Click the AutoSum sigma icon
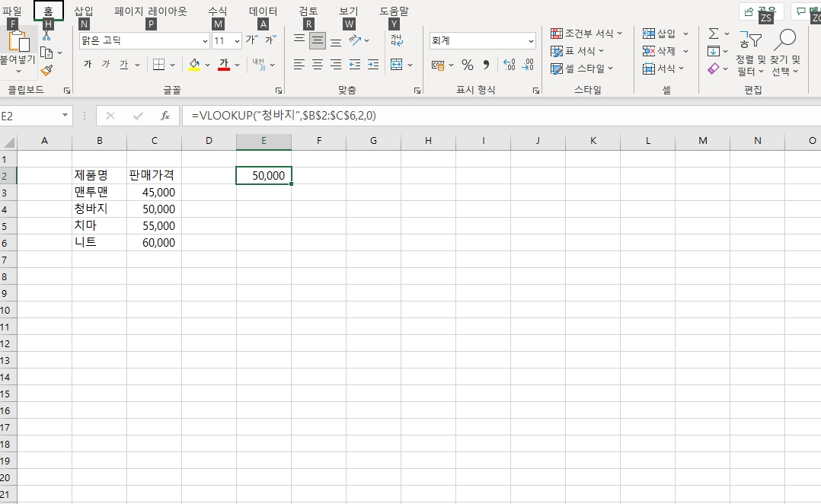821x504 pixels. coord(713,33)
